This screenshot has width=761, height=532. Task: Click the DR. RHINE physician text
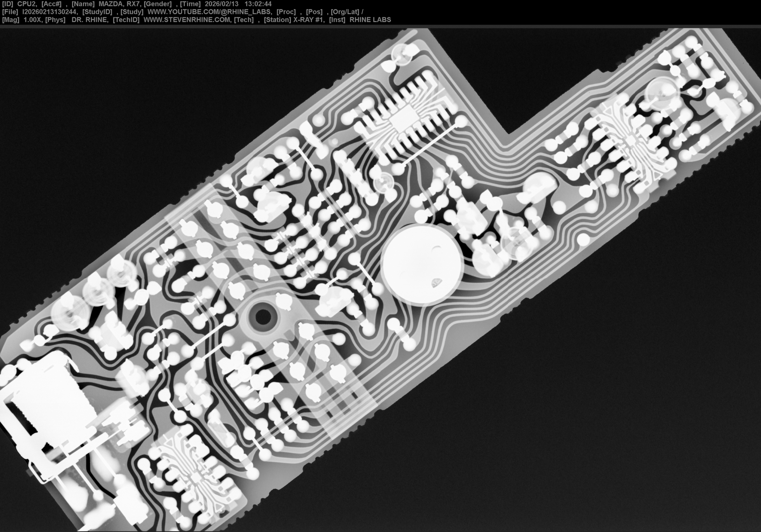(x=90, y=20)
